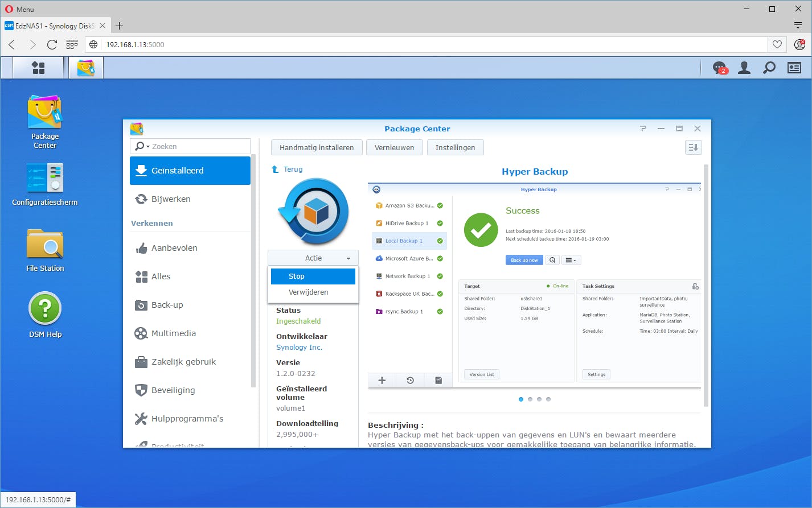Close the EdzNAS1 browser tab
Viewport: 812px width, 508px height.
point(102,26)
